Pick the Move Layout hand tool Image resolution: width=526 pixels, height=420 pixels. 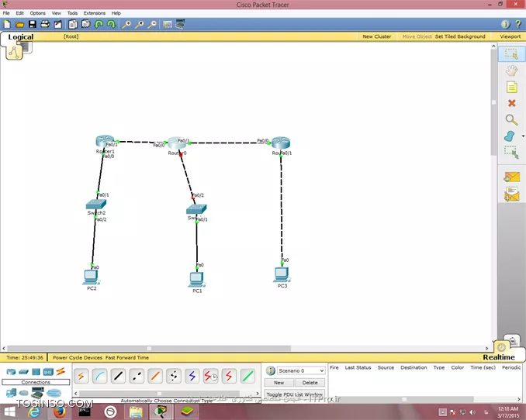511,71
